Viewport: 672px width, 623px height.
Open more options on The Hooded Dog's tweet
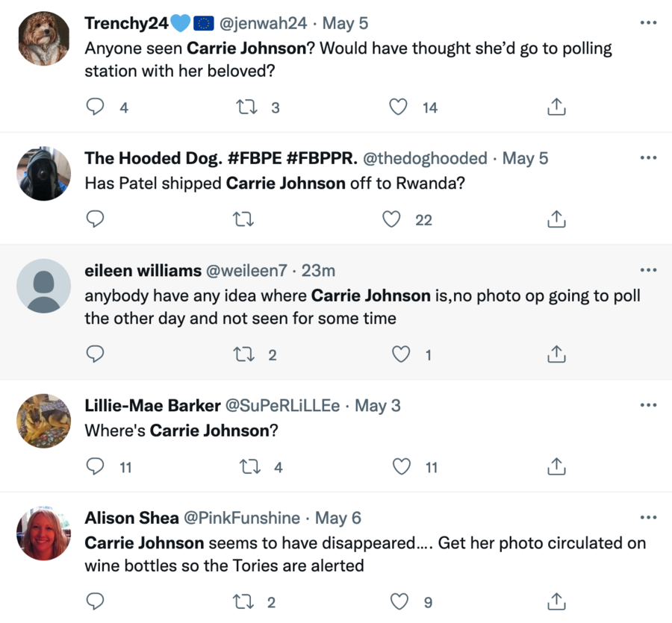[648, 158]
